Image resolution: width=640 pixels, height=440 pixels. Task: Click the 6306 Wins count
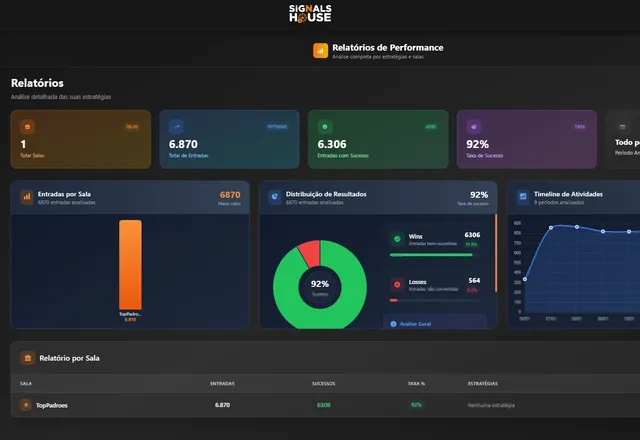(472, 235)
